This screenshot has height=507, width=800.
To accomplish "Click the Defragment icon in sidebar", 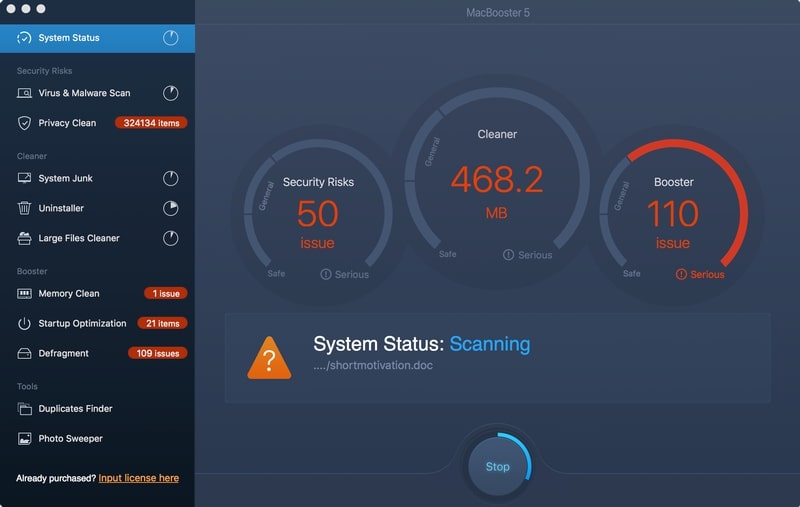I will click(24, 354).
